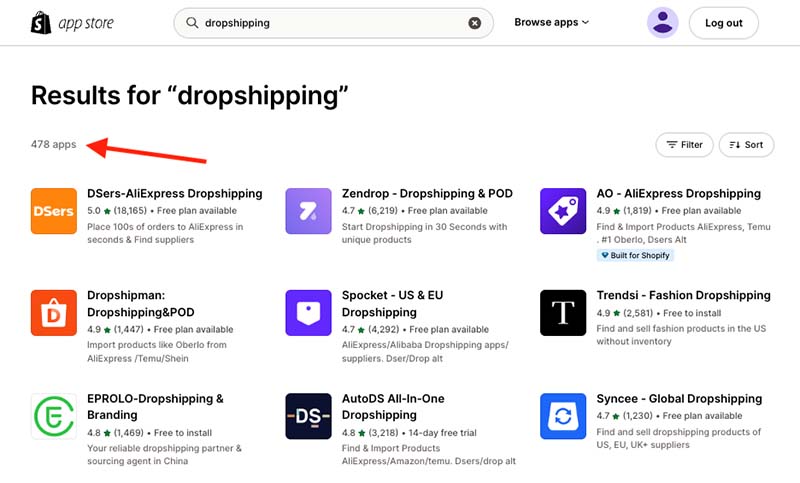Open AutoDS All-In-One Dropshipping listing
Image resolution: width=800 pixels, height=483 pixels.
pos(393,406)
